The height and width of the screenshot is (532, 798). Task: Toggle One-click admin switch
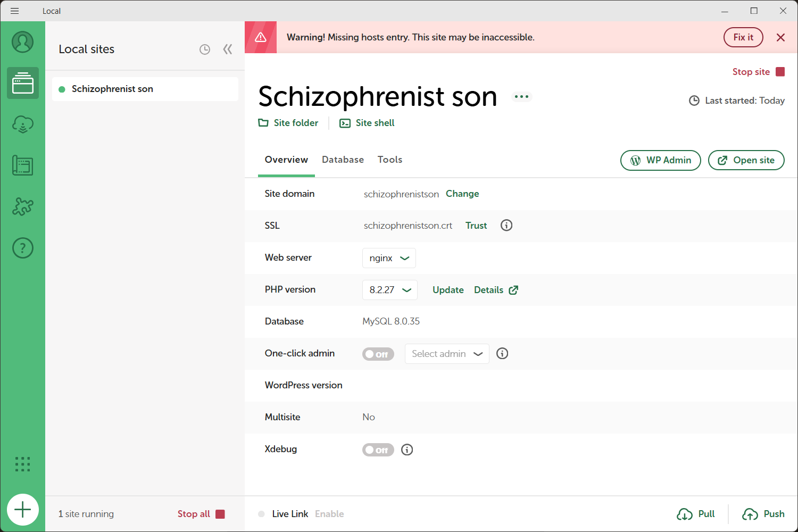[378, 354]
